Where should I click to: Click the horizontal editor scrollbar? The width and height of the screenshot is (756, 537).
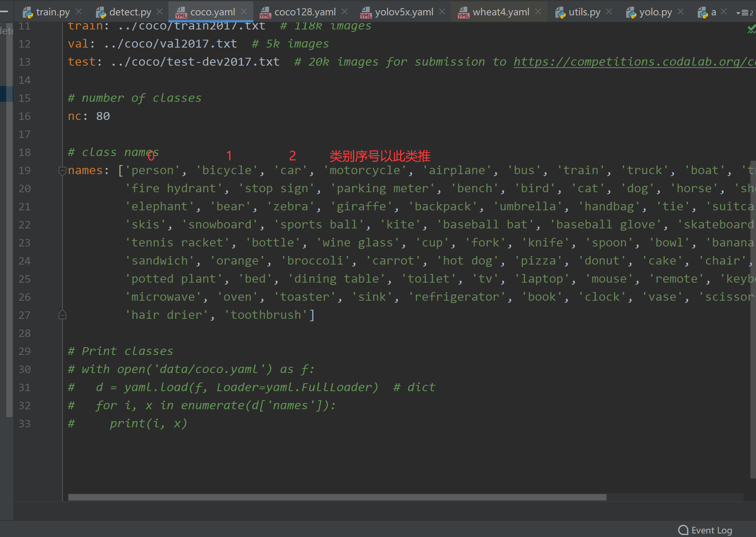(x=337, y=497)
